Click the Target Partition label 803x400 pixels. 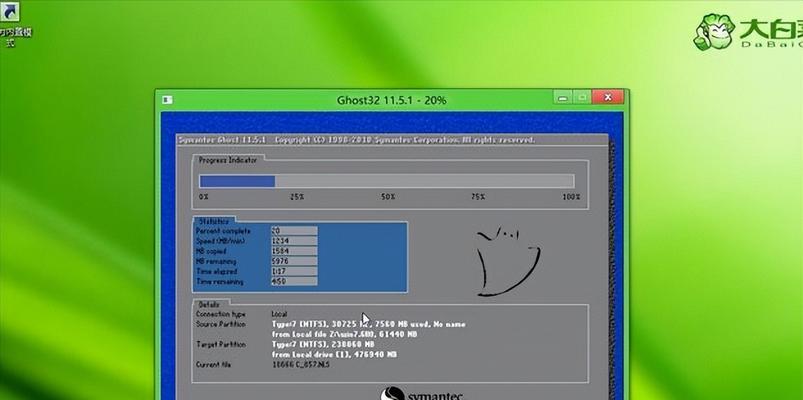click(220, 344)
